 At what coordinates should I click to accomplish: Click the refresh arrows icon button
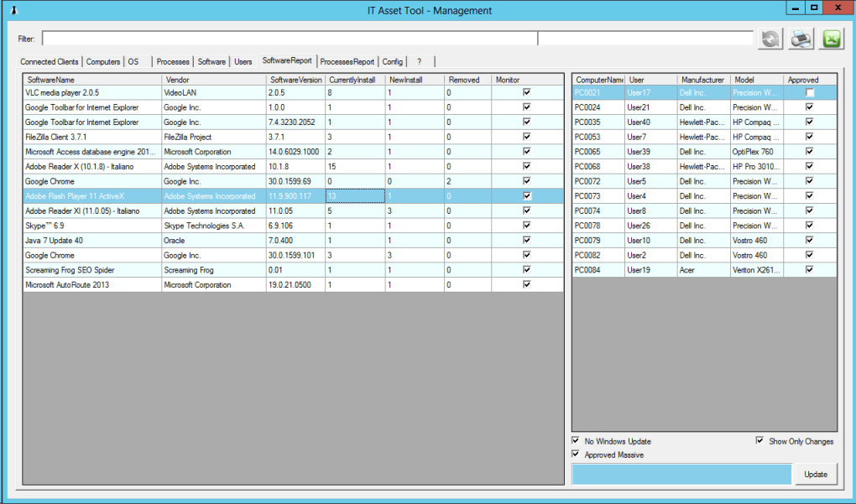click(x=770, y=39)
